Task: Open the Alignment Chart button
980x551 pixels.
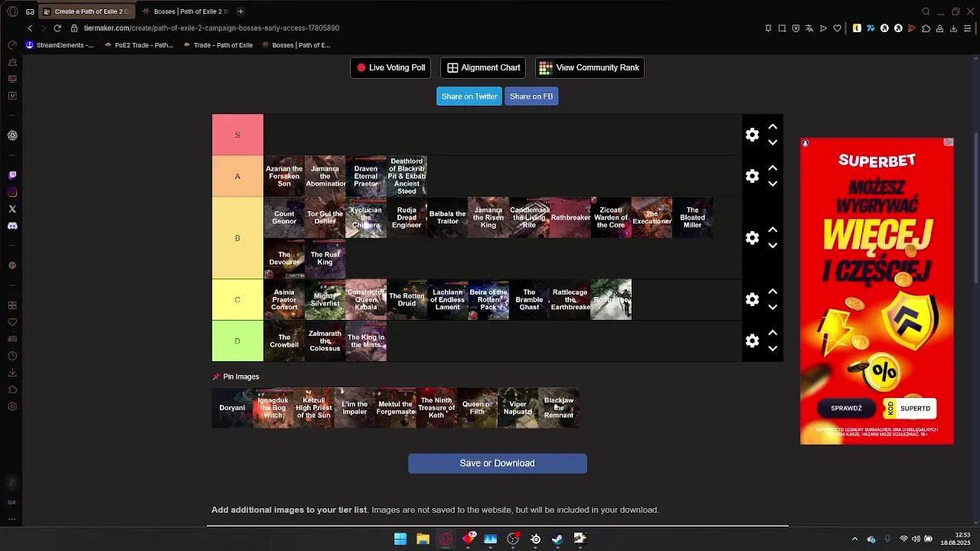Action: [483, 68]
